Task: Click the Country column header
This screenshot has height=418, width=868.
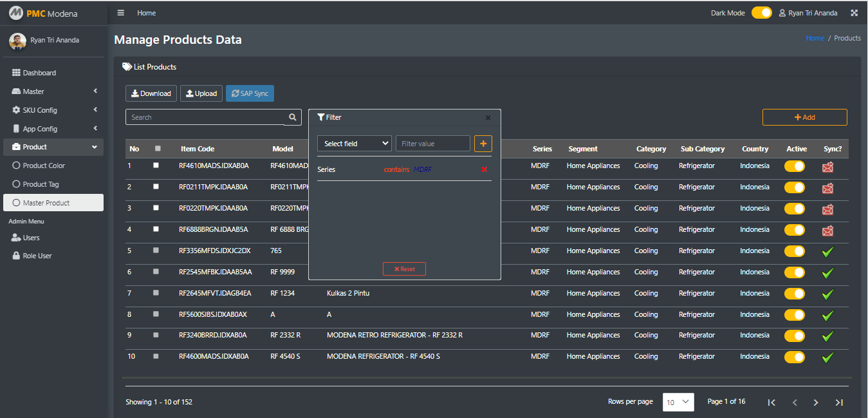Action: 755,149
